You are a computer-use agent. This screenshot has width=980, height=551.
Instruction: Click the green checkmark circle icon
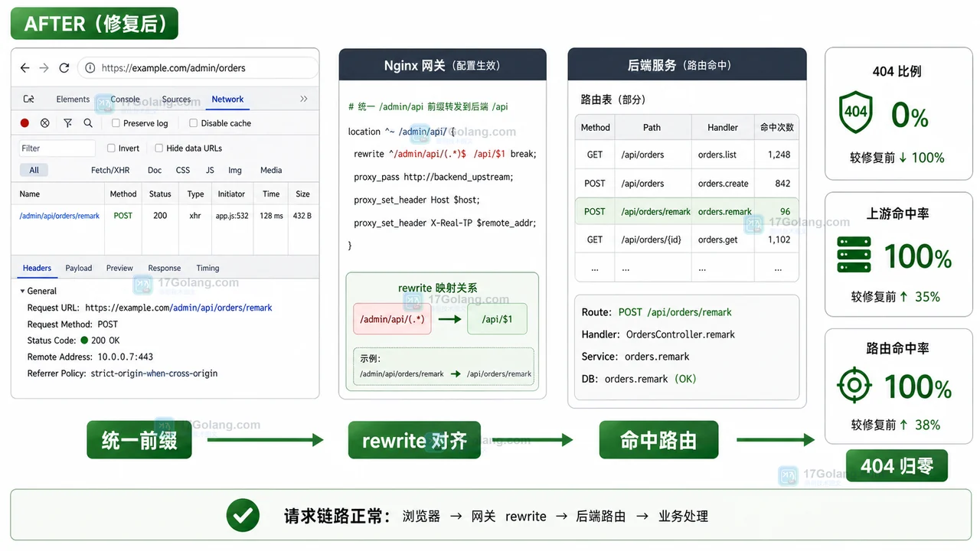243,515
